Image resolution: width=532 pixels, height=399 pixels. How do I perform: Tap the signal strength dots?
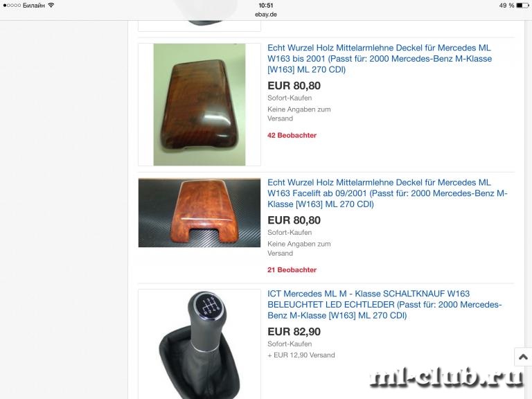click(12, 6)
